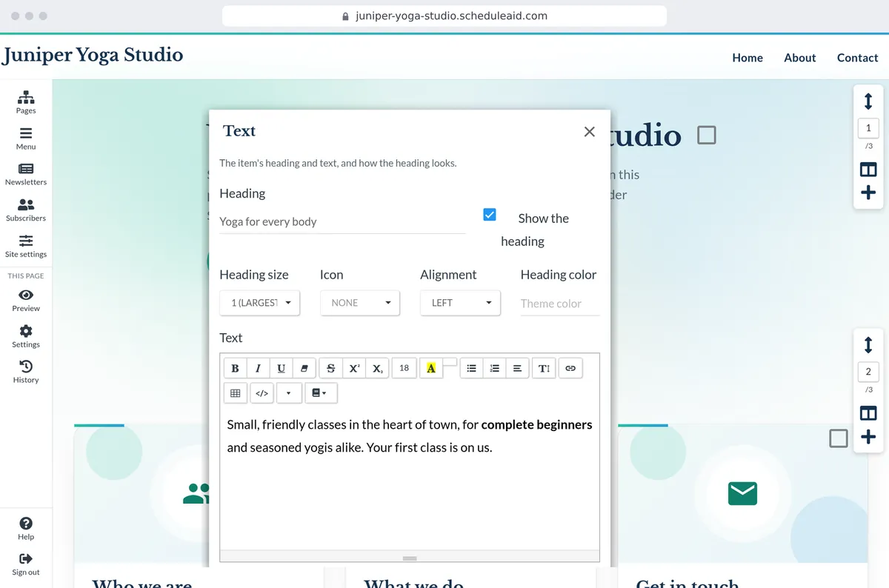Click the section 2 position number box
The image size is (889, 588).
868,372
